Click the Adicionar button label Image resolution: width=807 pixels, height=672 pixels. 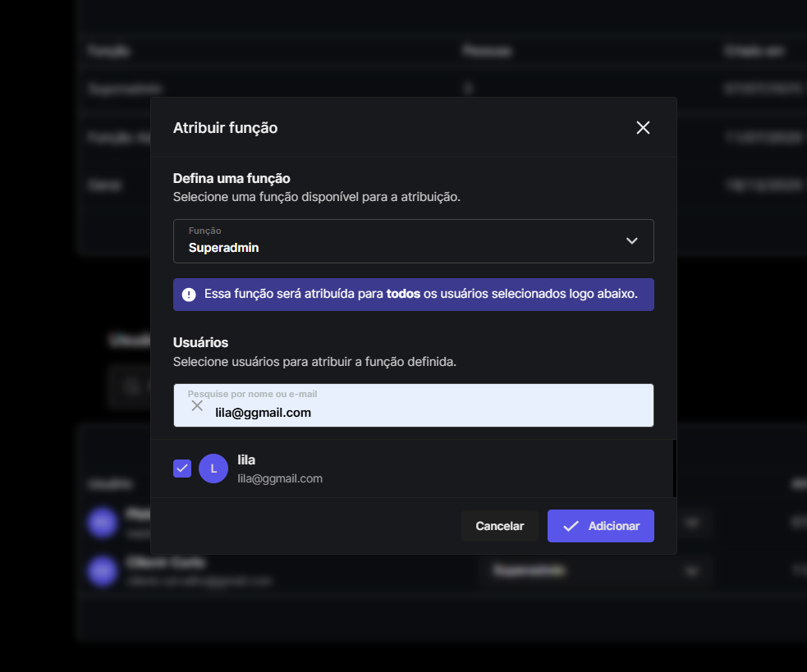tap(613, 526)
